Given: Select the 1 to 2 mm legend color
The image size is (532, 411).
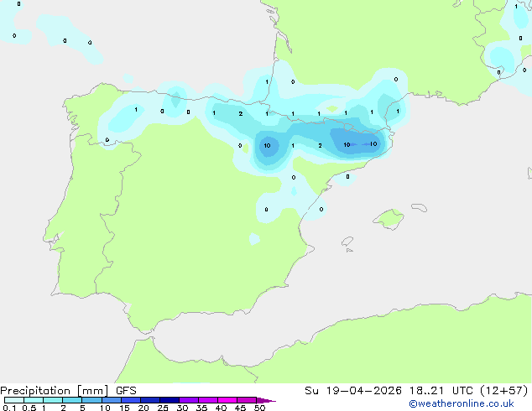Looking at the screenshot, I should coord(53,400).
